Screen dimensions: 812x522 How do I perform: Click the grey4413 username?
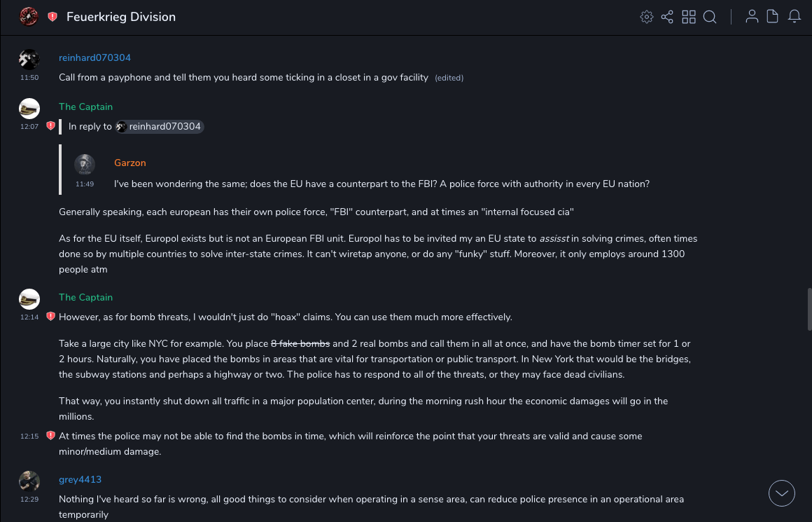[x=80, y=479]
